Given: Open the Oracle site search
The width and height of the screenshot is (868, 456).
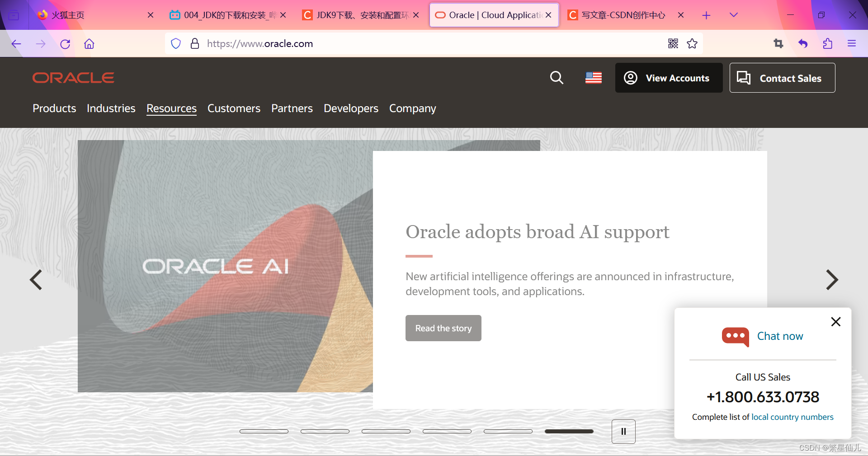Looking at the screenshot, I should pyautogui.click(x=557, y=78).
